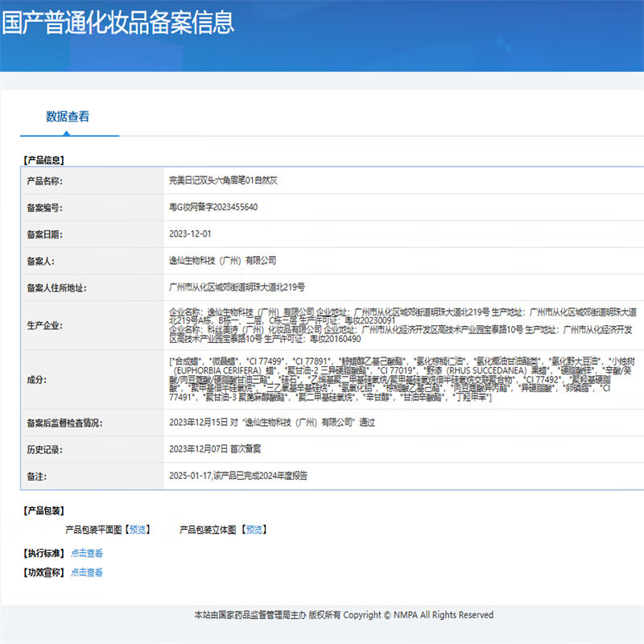Click registrant name 逸仙生物科技（广州）有限公司
Viewport: 644px width, 644px height.
pos(222,261)
